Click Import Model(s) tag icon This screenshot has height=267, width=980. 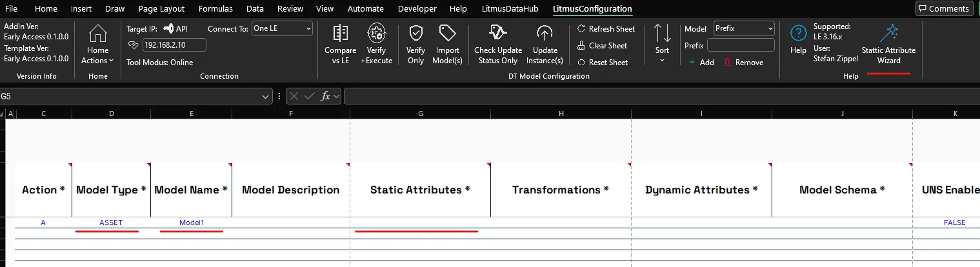point(448,34)
